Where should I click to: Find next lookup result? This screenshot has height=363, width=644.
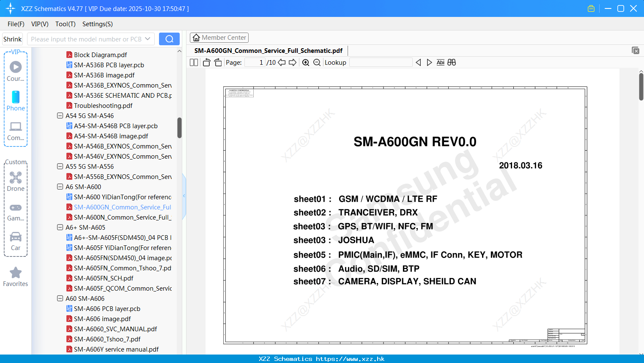[x=429, y=62]
